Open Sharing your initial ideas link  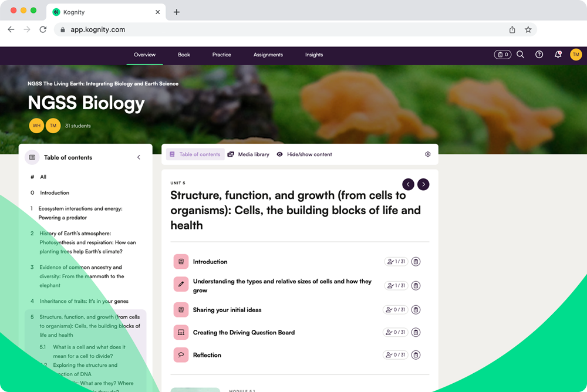pos(227,310)
